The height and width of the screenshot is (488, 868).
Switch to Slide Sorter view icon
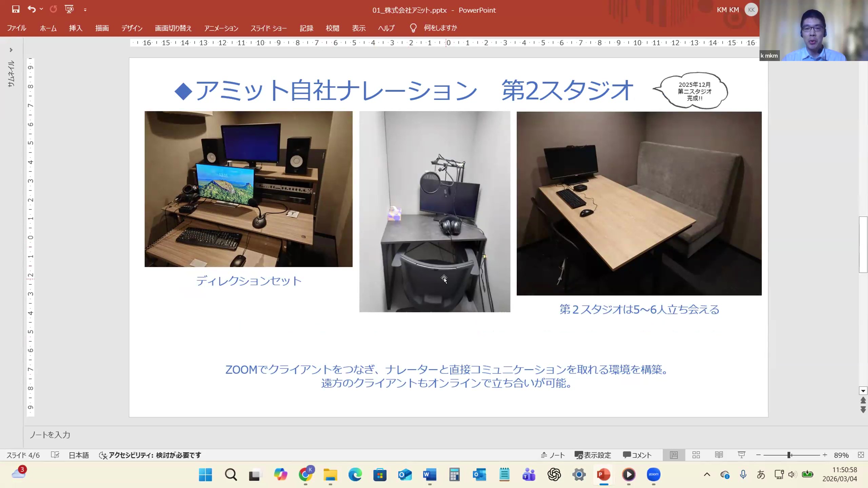(x=696, y=455)
